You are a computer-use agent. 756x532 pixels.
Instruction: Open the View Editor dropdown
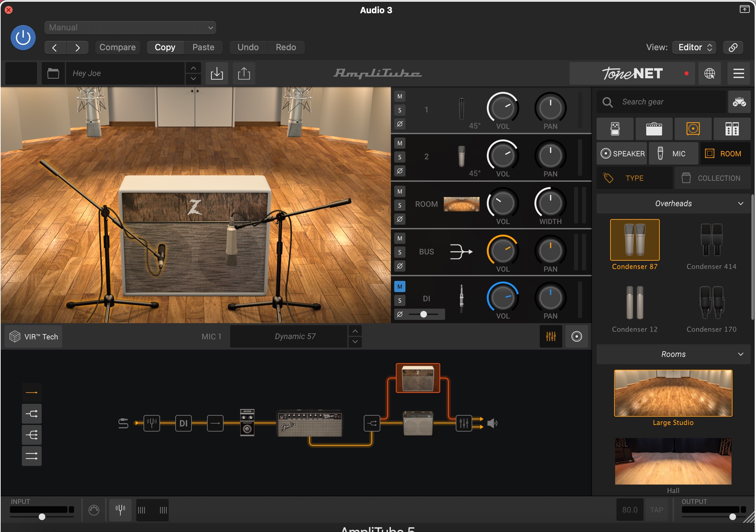click(x=694, y=47)
